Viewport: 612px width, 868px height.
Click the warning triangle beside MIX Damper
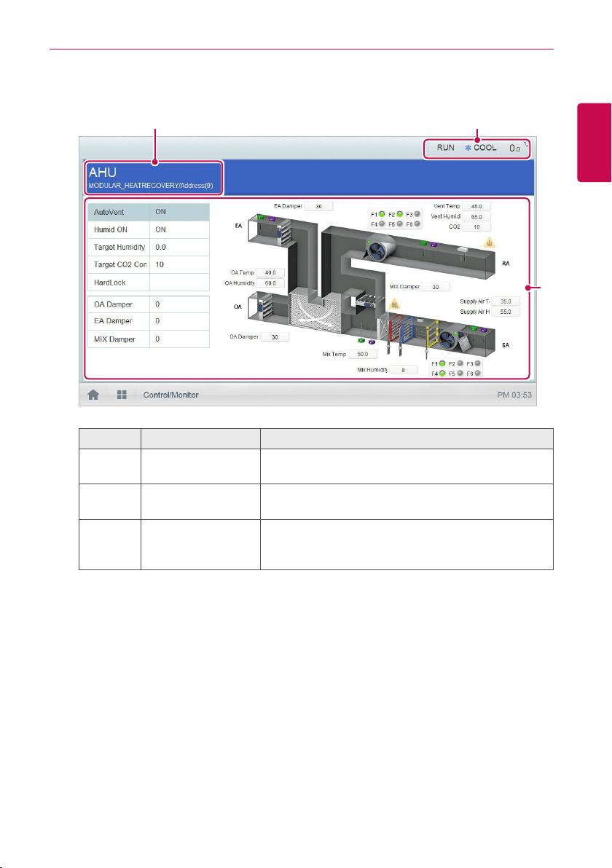point(395,304)
